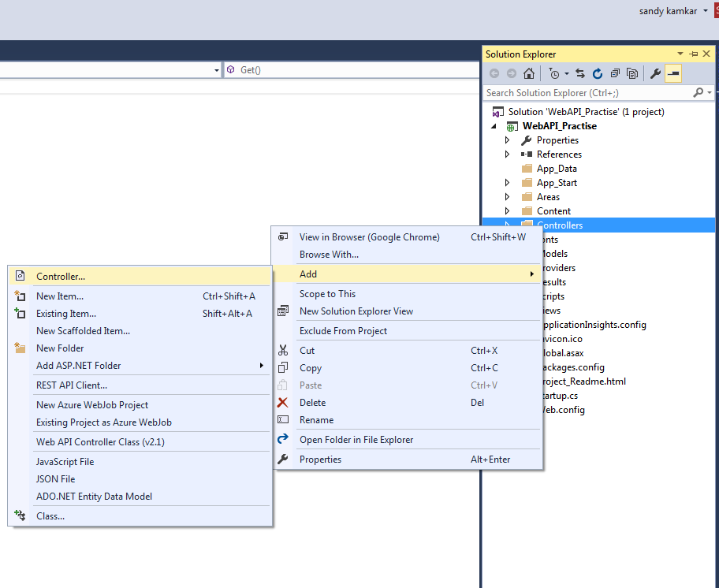This screenshot has height=588, width=719.
Task: Click the search magnifier icon in Solution Explorer
Action: click(698, 92)
